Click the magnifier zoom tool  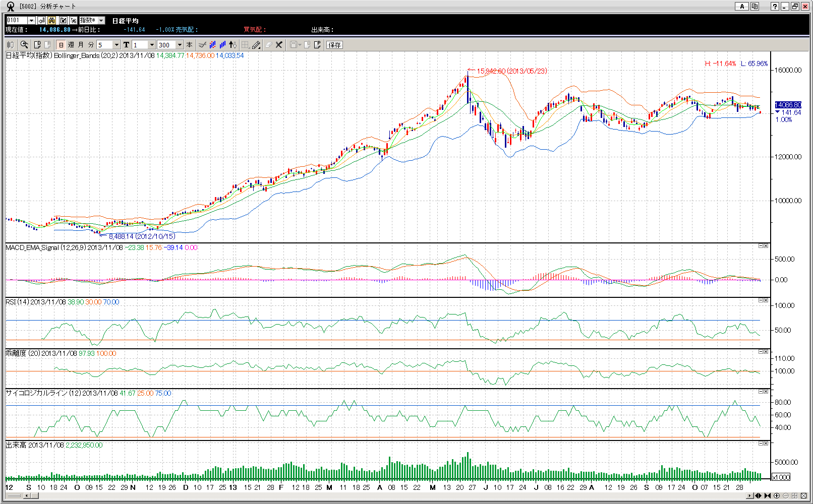[24, 45]
